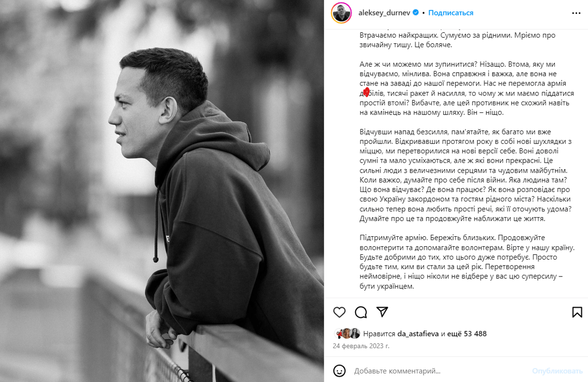Save the post with the bookmark icon
Viewport: 588px width, 382px height.
[577, 312]
